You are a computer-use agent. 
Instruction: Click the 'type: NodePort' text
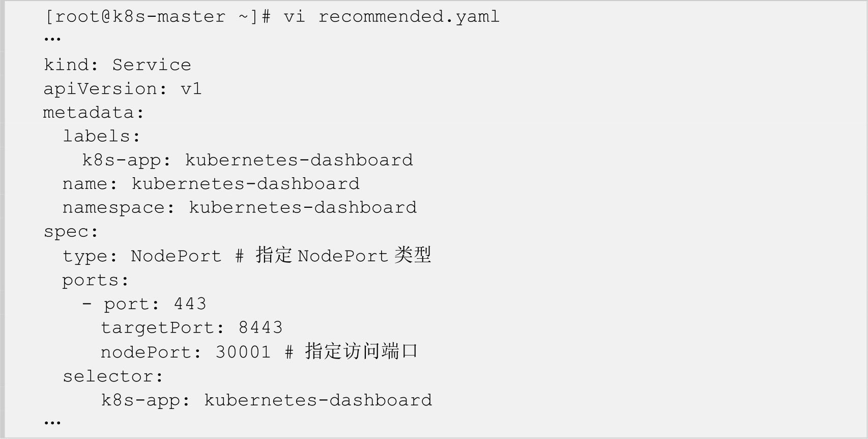[x=141, y=256]
